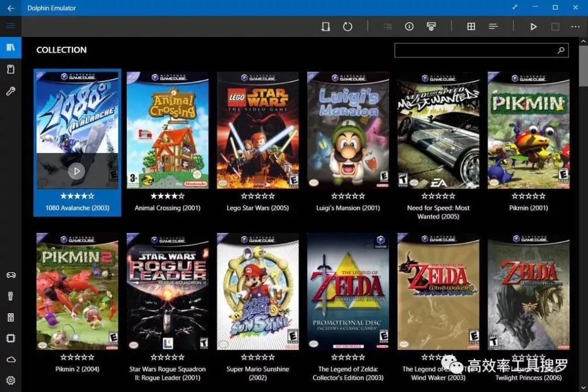Open settings gear icon in sidebar
The image size is (588, 392).
click(x=10, y=381)
